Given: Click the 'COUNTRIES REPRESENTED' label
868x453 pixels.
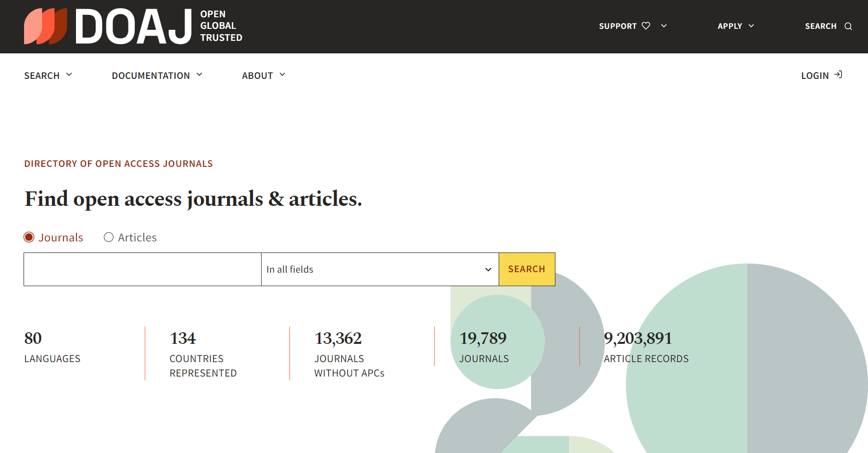Looking at the screenshot, I should (203, 366).
